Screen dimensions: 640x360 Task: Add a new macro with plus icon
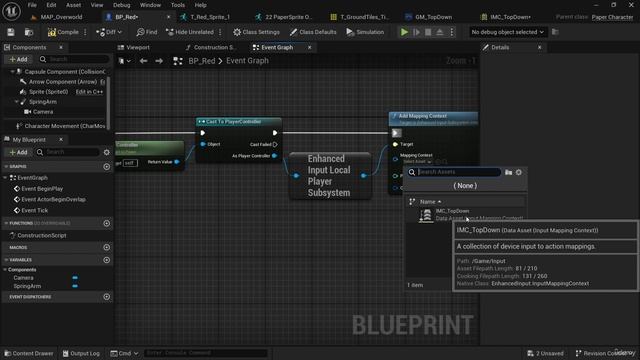coord(107,247)
